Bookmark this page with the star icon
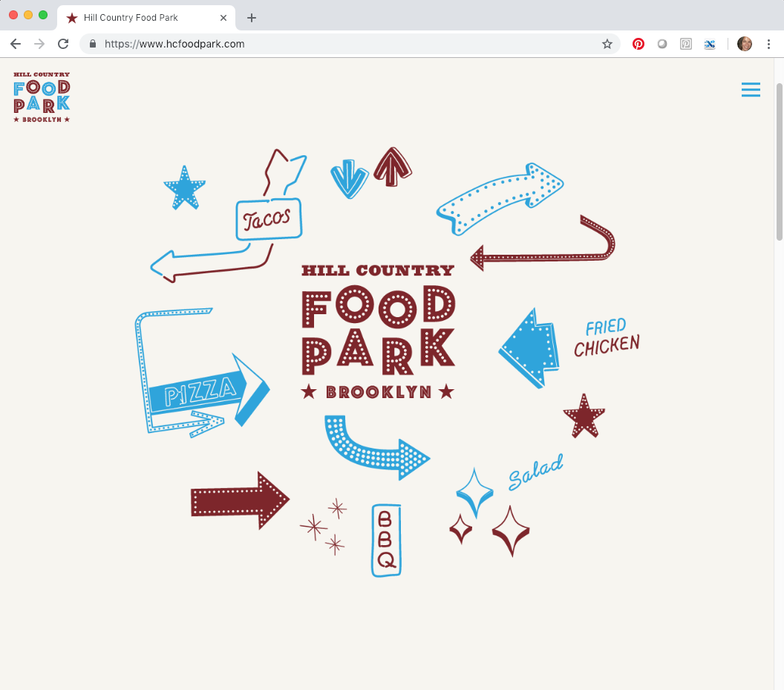784x690 pixels. pos(607,44)
